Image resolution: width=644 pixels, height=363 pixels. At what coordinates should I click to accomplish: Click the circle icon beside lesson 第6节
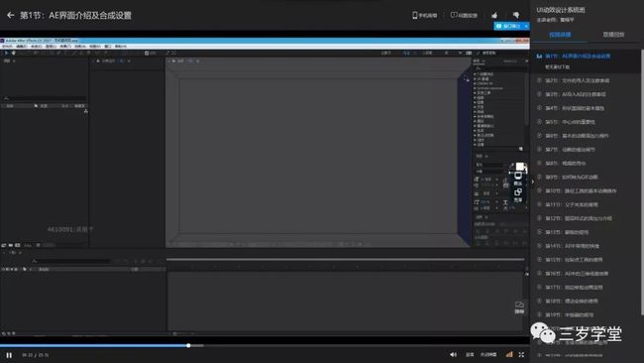539,136
